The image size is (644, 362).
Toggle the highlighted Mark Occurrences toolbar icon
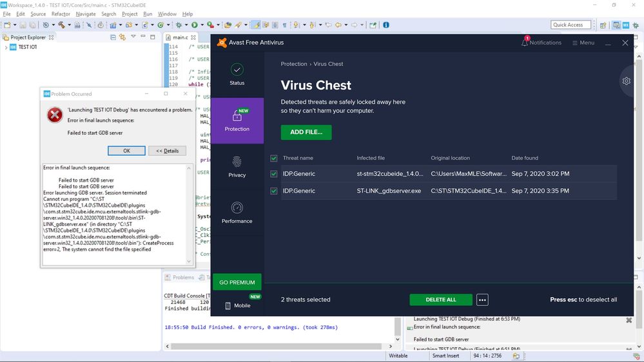(257, 25)
